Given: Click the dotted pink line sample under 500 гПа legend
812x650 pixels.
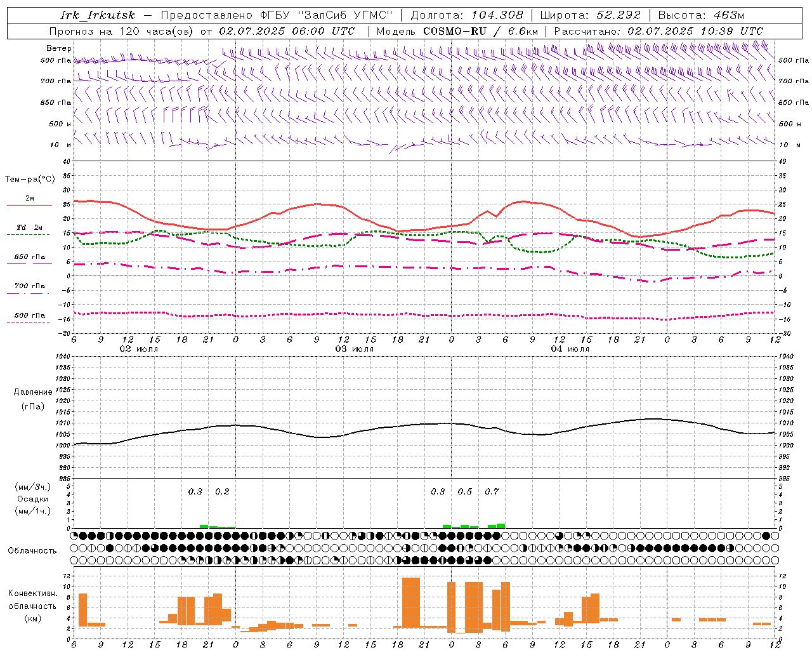Looking at the screenshot, I should pos(29,322).
